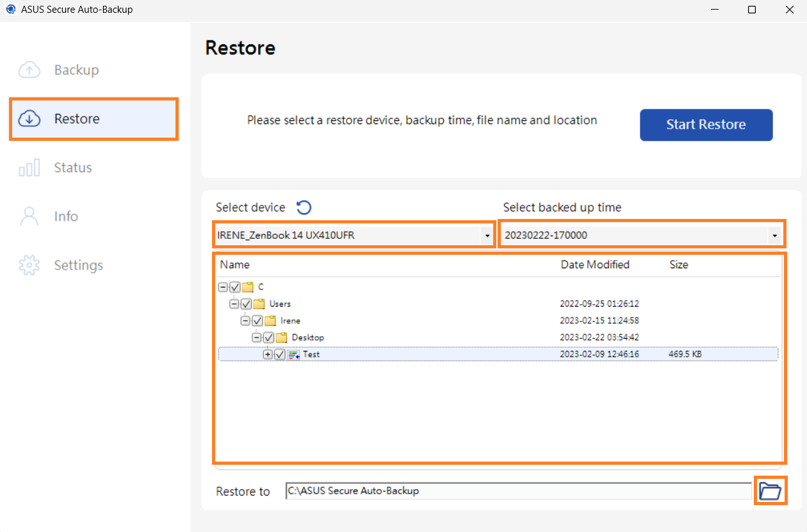The image size is (807, 532).
Task: Click the Info person icon in sidebar
Action: pyautogui.click(x=29, y=216)
